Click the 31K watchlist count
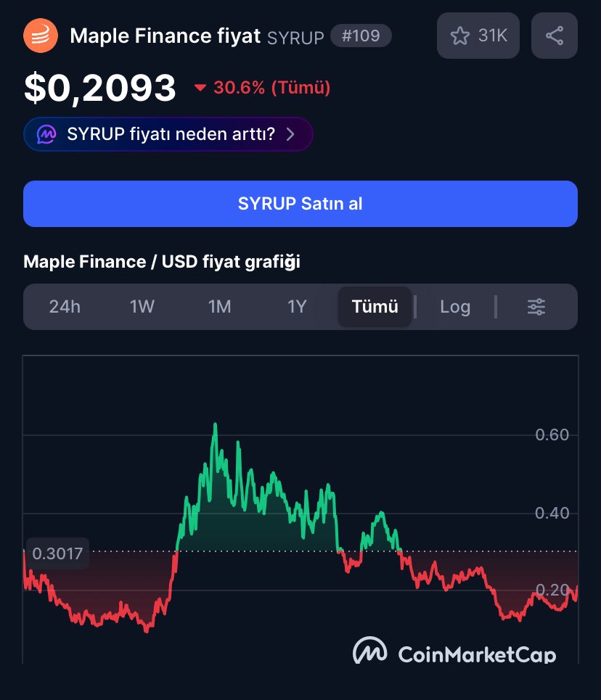 [x=492, y=36]
